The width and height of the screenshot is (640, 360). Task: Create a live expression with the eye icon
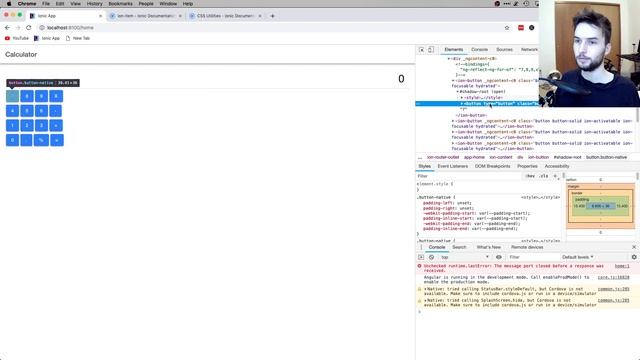(499, 257)
